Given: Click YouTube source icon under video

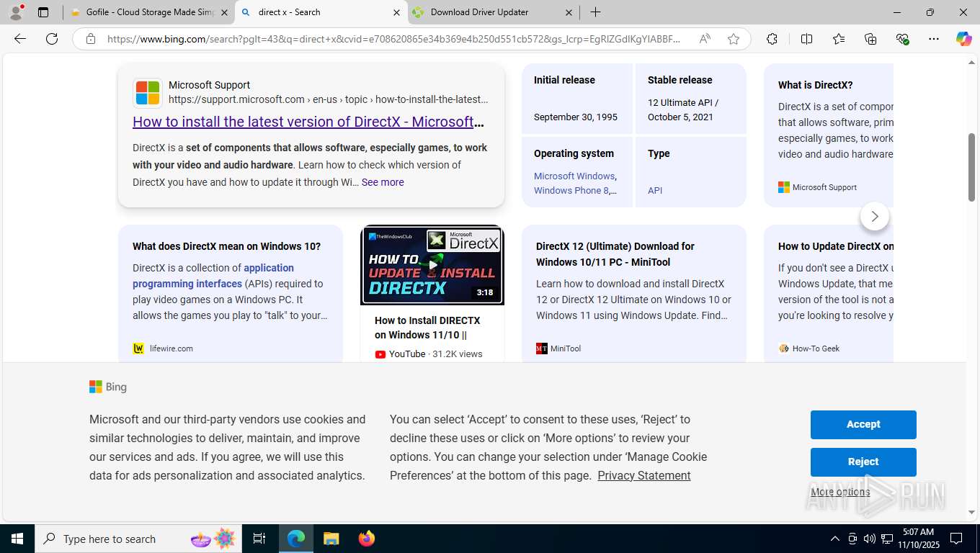Looking at the screenshot, I should pos(380,354).
